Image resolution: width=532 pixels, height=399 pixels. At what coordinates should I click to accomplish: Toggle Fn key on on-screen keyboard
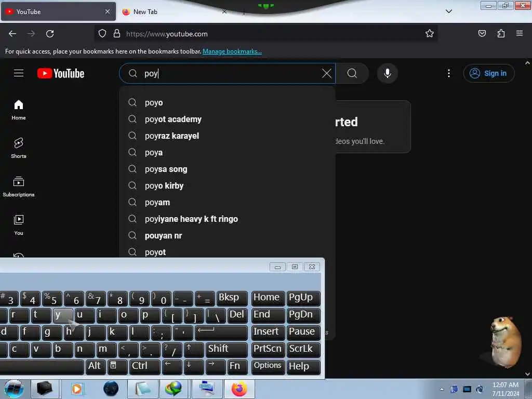click(237, 367)
